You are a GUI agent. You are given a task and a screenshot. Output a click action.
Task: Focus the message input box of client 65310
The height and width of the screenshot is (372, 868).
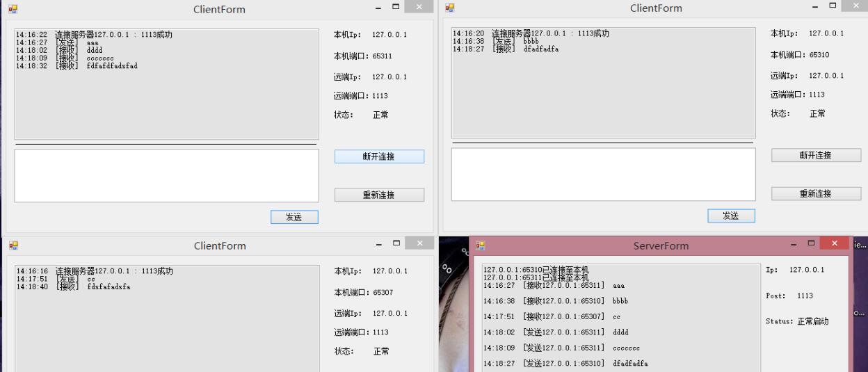(x=604, y=174)
